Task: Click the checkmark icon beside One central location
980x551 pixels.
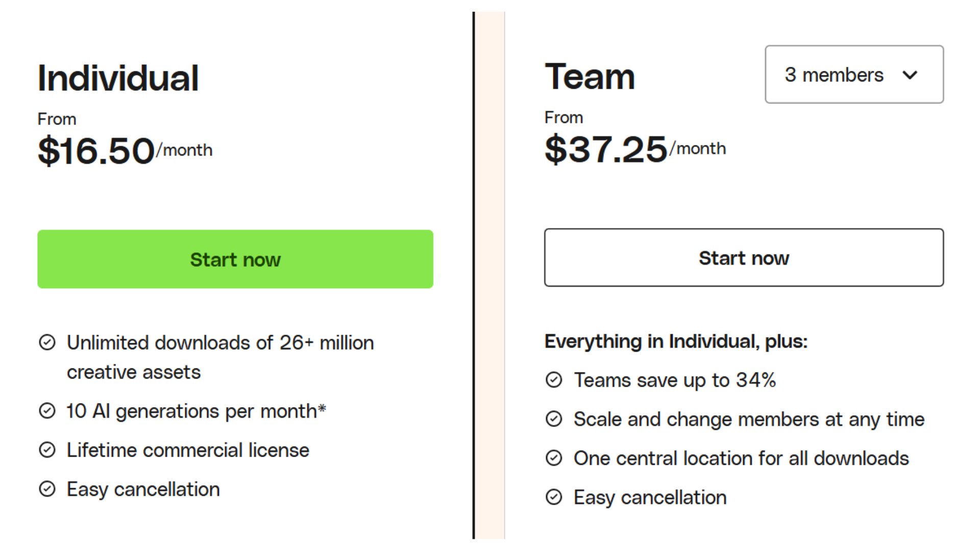Action: (x=554, y=458)
